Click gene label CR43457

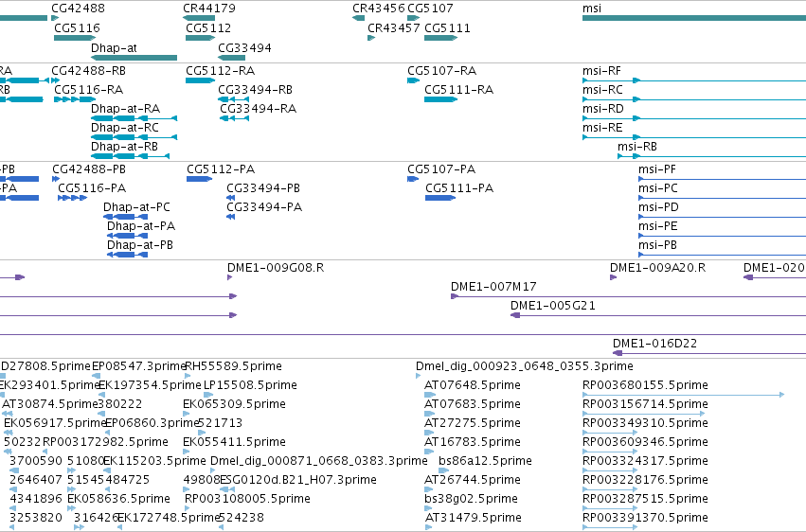[x=394, y=28]
